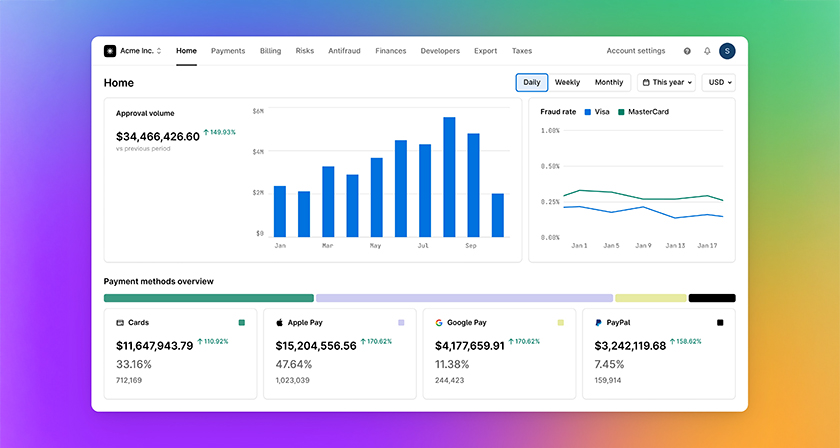The image size is (840, 448).
Task: Click the Home page heading
Action: [x=119, y=83]
